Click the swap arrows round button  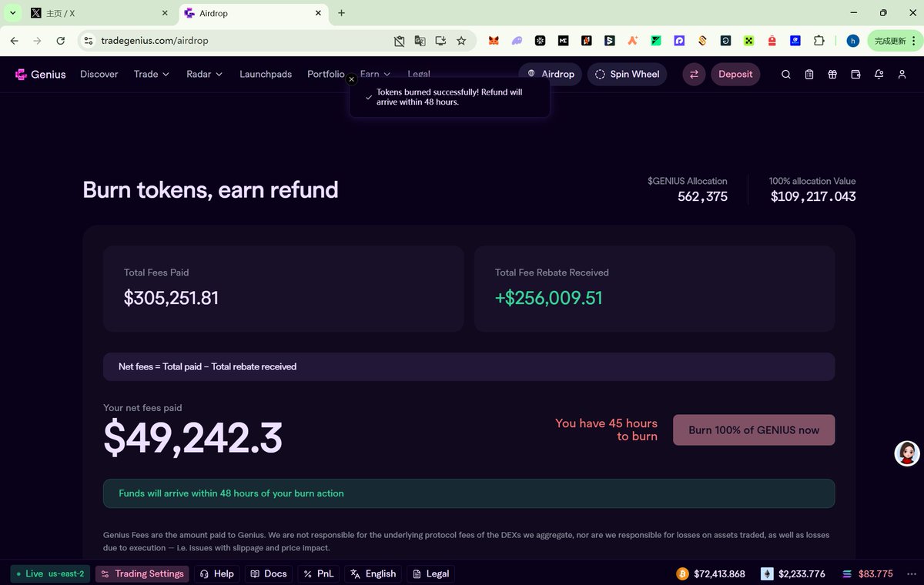tap(694, 74)
